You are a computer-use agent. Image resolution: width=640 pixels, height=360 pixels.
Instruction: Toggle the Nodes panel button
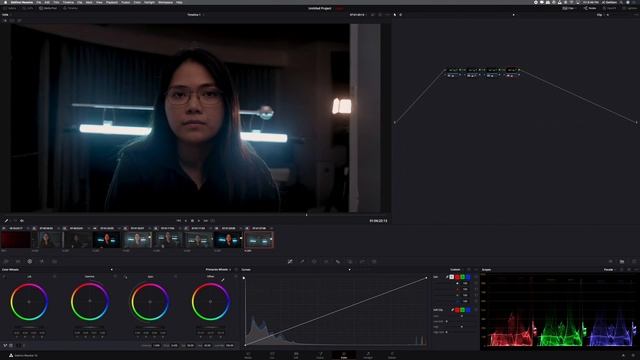590,8
